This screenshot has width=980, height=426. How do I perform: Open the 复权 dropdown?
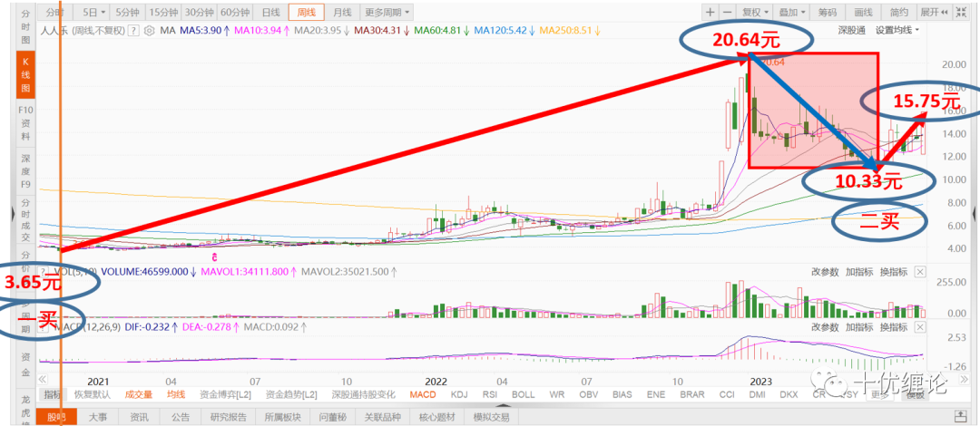(x=754, y=12)
